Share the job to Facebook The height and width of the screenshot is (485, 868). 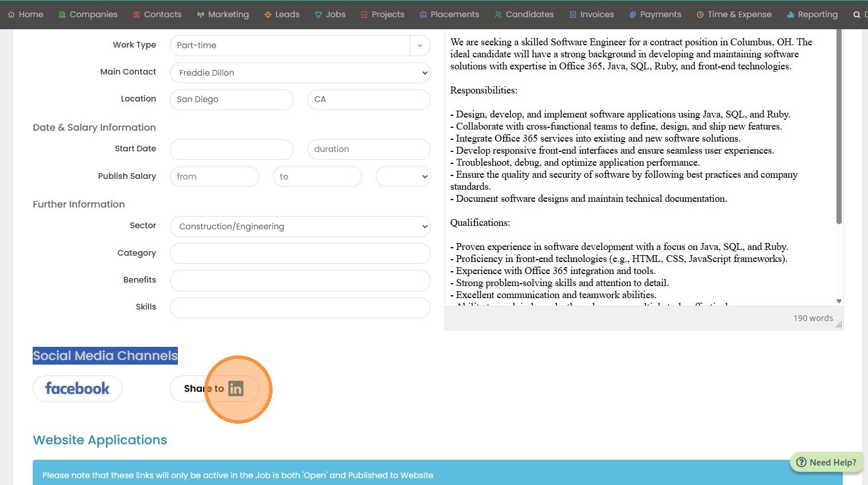(77, 389)
